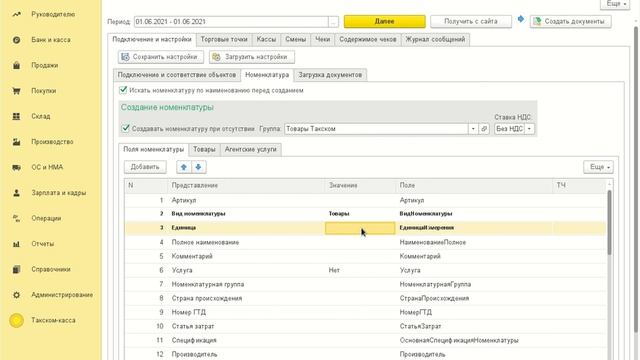Open the Загрузка документов tab

[x=330, y=75]
